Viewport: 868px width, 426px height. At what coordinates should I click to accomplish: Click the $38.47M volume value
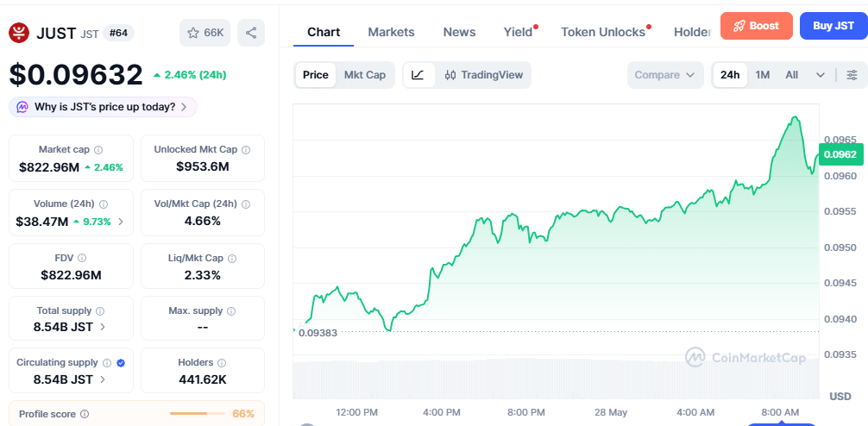coord(42,222)
